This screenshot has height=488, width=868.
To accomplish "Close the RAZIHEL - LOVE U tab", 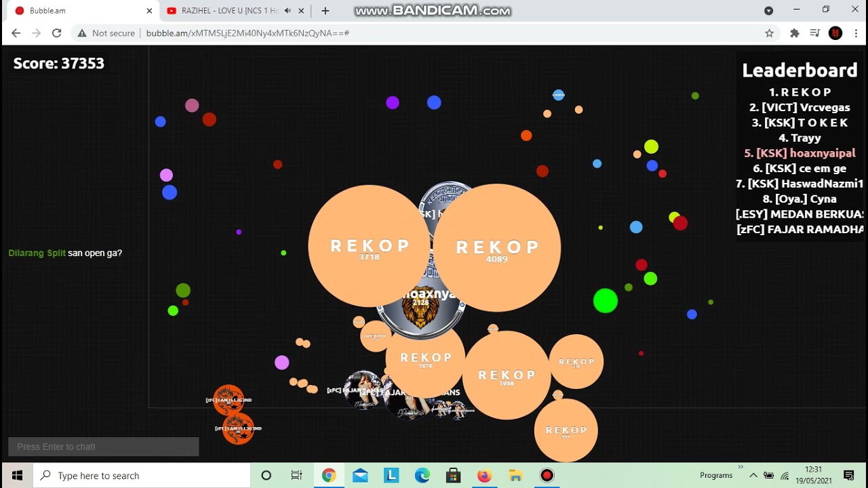I will [x=302, y=11].
